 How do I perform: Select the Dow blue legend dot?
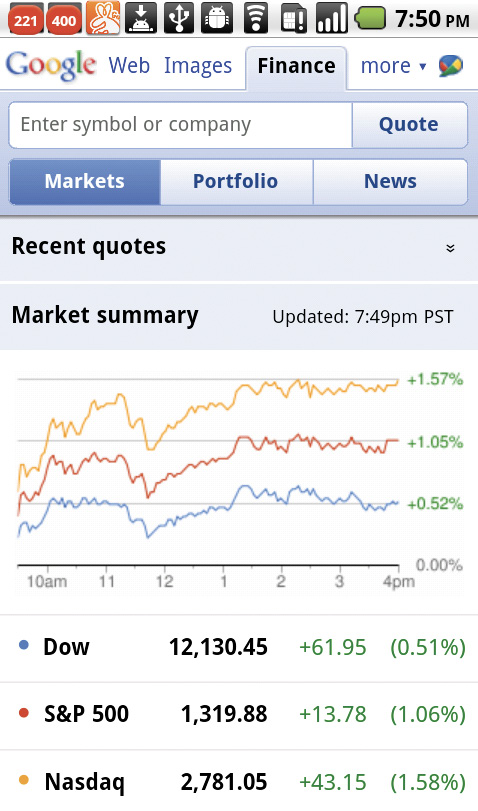tap(24, 645)
